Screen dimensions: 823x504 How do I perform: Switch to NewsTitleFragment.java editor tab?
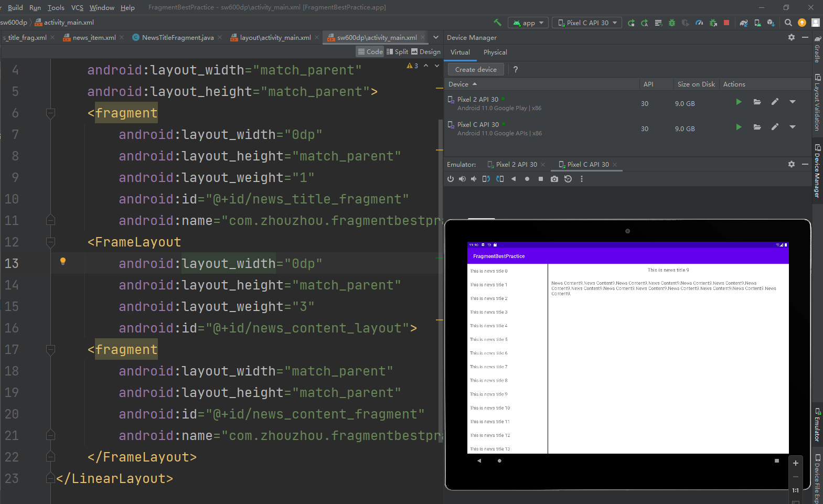[x=177, y=38]
